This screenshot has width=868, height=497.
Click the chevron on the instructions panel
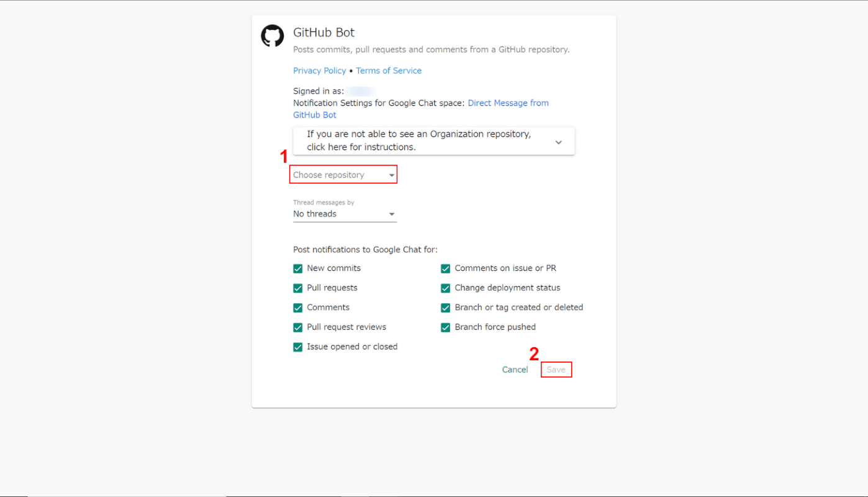pos(559,142)
